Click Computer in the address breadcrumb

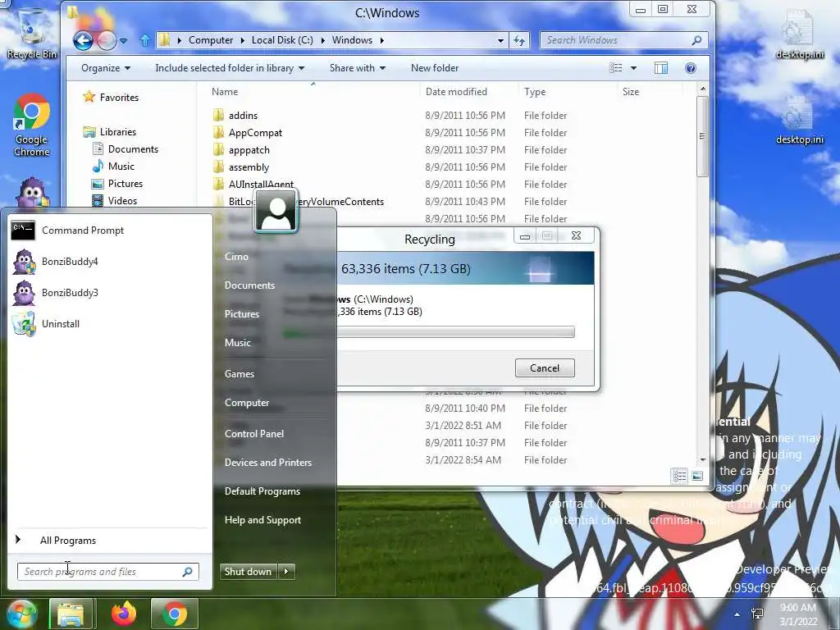click(x=211, y=40)
